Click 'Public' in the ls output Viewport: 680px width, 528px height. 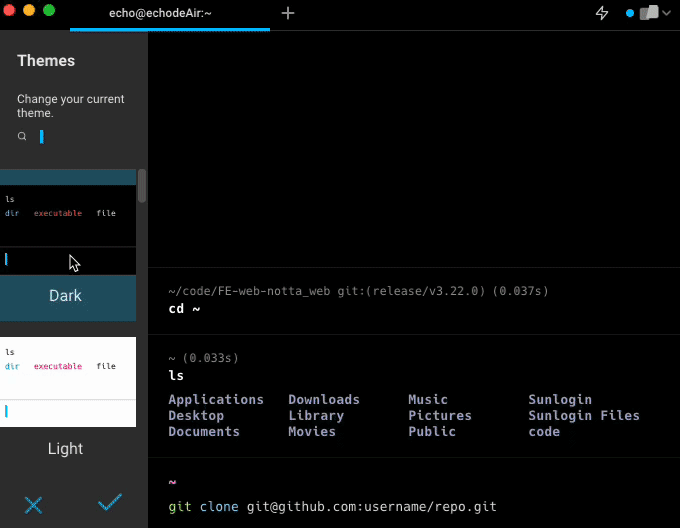(432, 431)
